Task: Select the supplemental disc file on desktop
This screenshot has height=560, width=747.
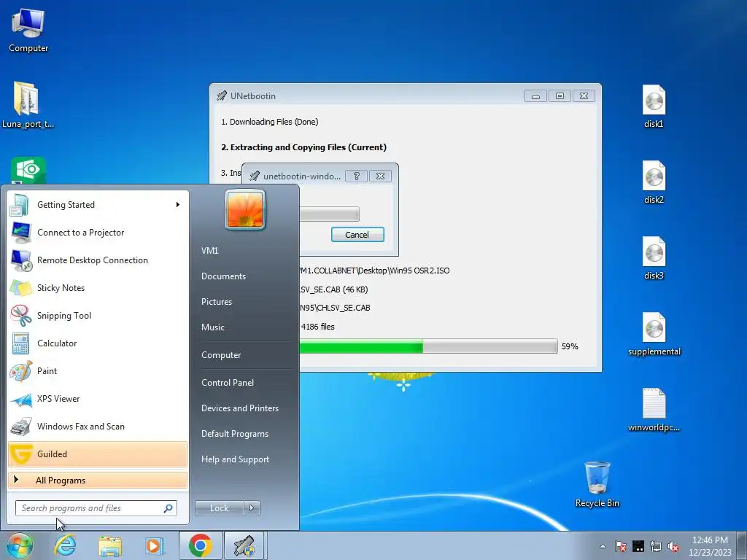Action: pos(654,333)
